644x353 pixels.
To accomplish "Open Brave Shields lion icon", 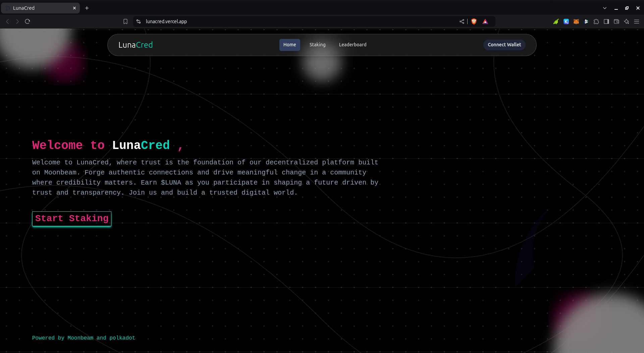I will [474, 21].
